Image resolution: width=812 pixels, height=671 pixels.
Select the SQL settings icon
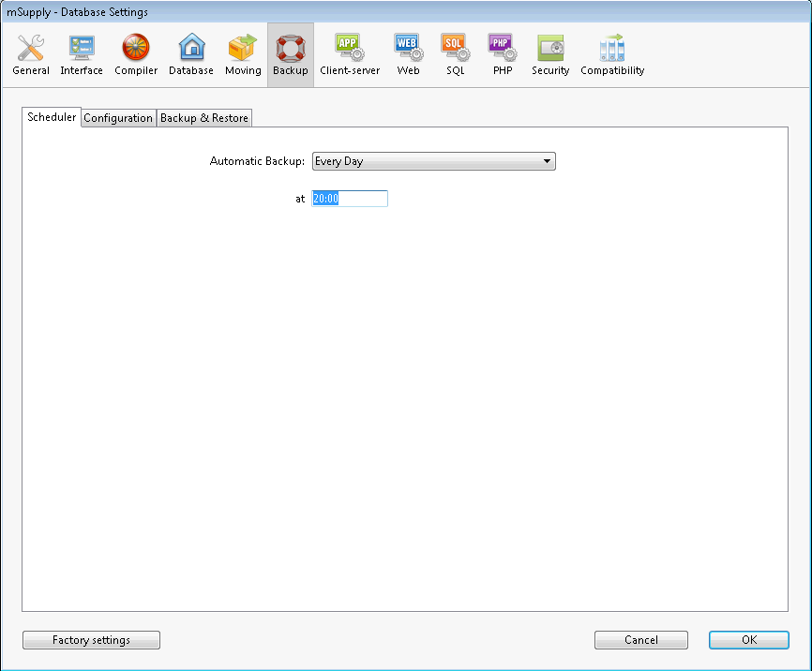(455, 49)
